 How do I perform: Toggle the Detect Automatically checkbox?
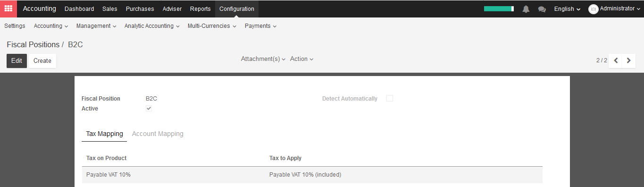[390, 98]
